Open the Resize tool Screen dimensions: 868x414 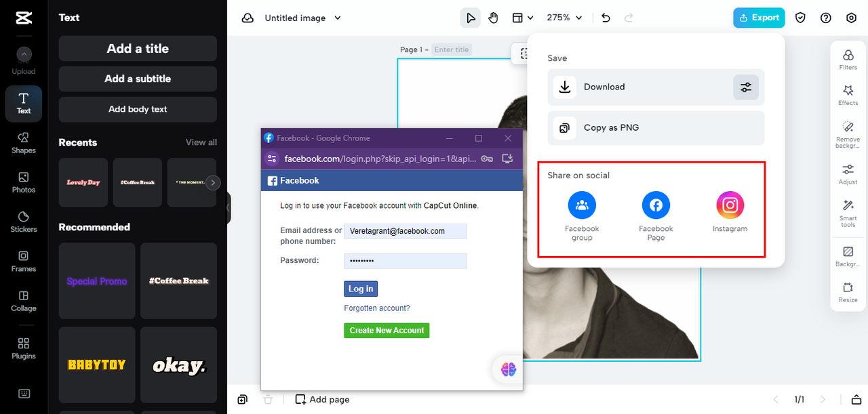(848, 292)
